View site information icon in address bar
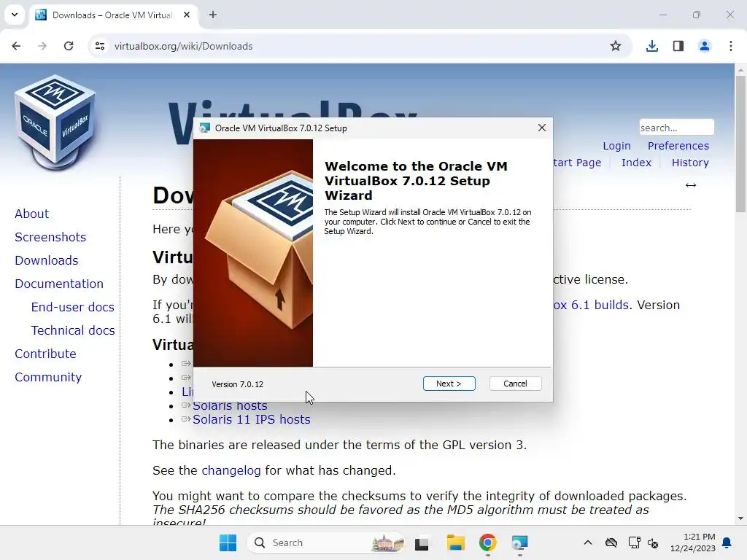The width and height of the screenshot is (747, 560). 100,46
